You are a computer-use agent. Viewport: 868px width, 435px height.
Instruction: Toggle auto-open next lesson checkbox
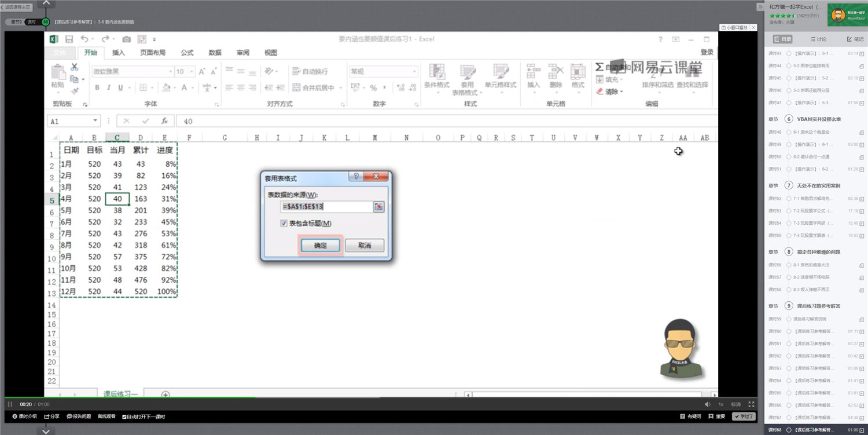pos(124,416)
